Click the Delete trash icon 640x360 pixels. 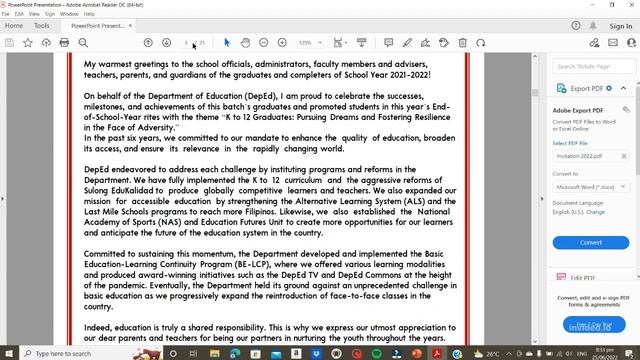[x=462, y=42]
